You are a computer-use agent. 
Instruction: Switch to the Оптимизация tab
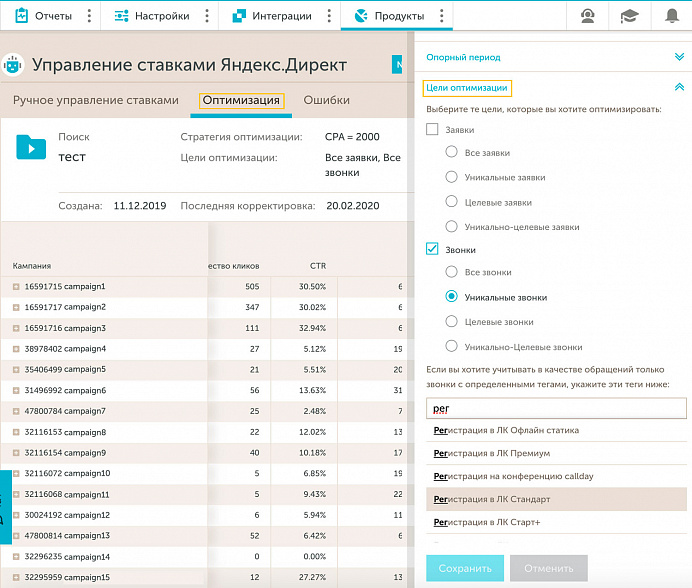coord(241,100)
